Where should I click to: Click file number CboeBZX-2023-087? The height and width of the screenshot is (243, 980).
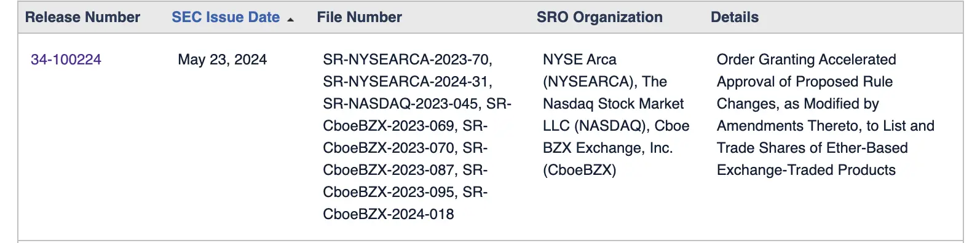click(389, 170)
